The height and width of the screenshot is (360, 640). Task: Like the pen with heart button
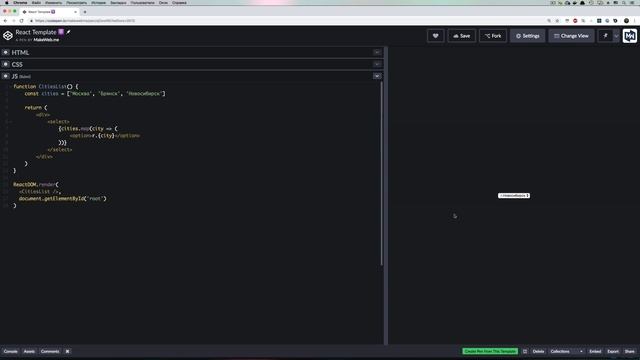pos(436,36)
